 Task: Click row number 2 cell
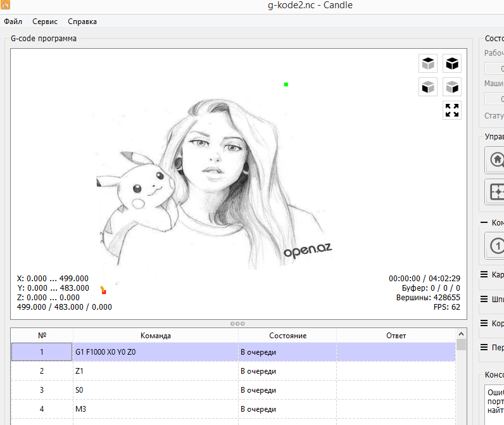click(42, 371)
